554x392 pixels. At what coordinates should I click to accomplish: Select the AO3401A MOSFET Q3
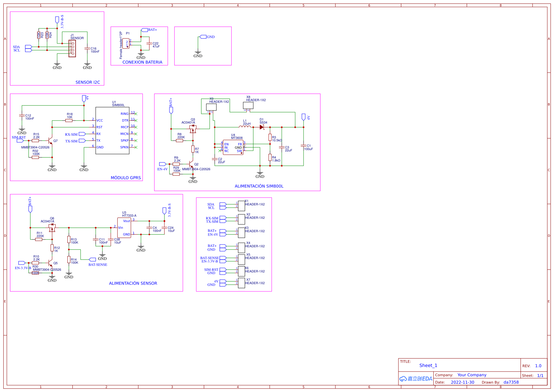click(193, 129)
